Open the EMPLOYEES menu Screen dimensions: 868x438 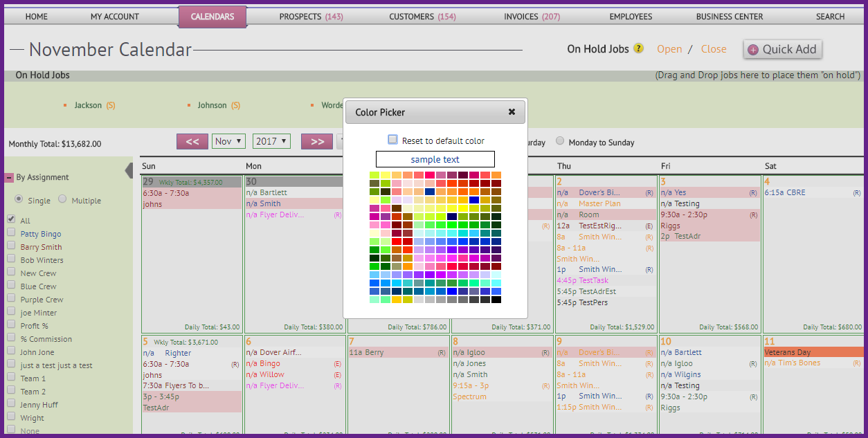[x=631, y=17]
